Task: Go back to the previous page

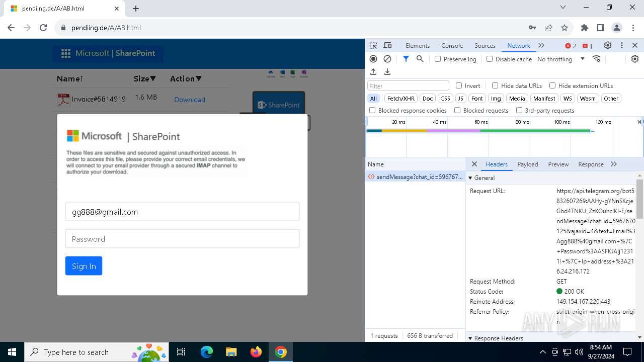Action: tap(11, 28)
